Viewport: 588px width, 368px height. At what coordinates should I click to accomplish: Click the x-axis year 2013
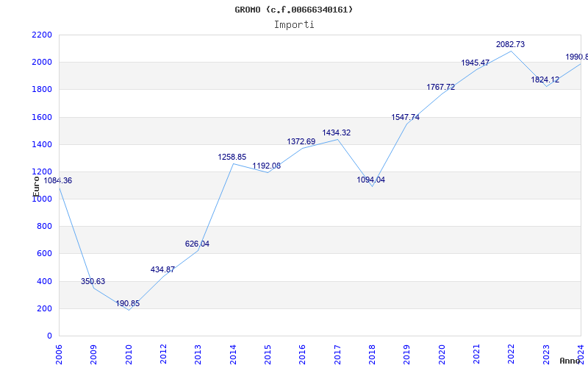pyautogui.click(x=198, y=355)
